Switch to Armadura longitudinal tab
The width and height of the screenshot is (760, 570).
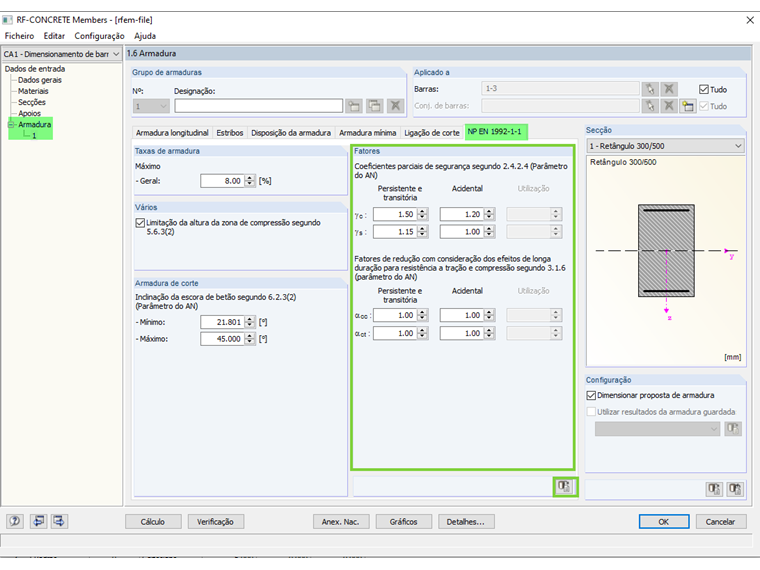[172, 133]
